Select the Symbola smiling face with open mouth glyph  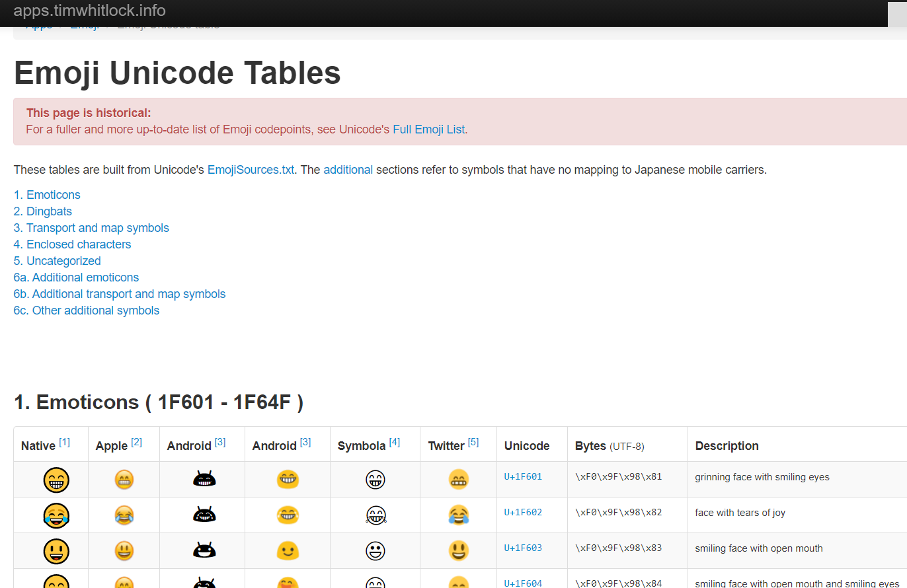(x=375, y=550)
